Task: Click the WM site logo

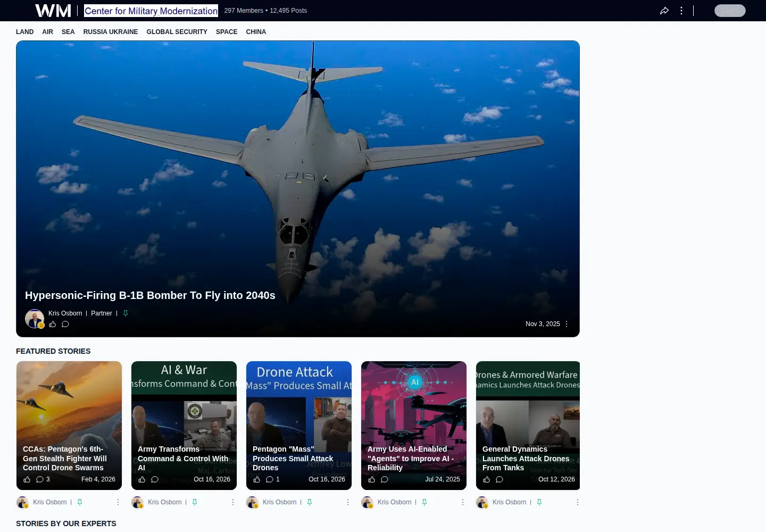Action: click(53, 11)
